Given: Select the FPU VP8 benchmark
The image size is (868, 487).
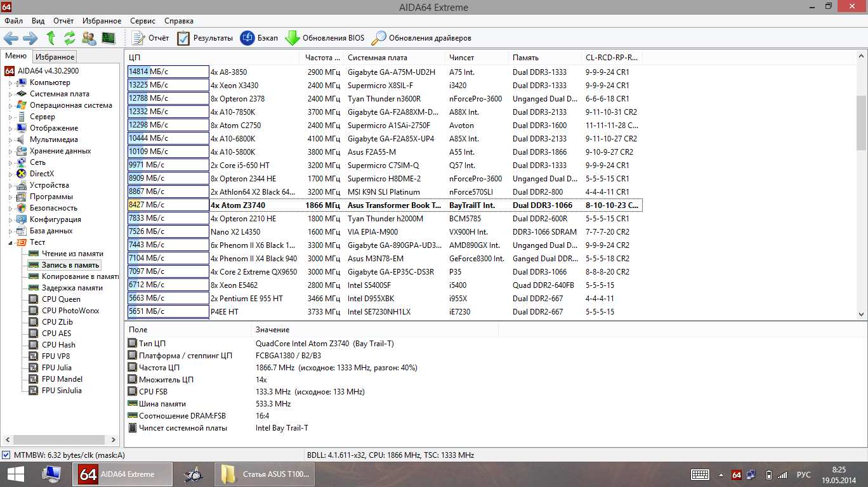Looking at the screenshot, I should (x=56, y=356).
